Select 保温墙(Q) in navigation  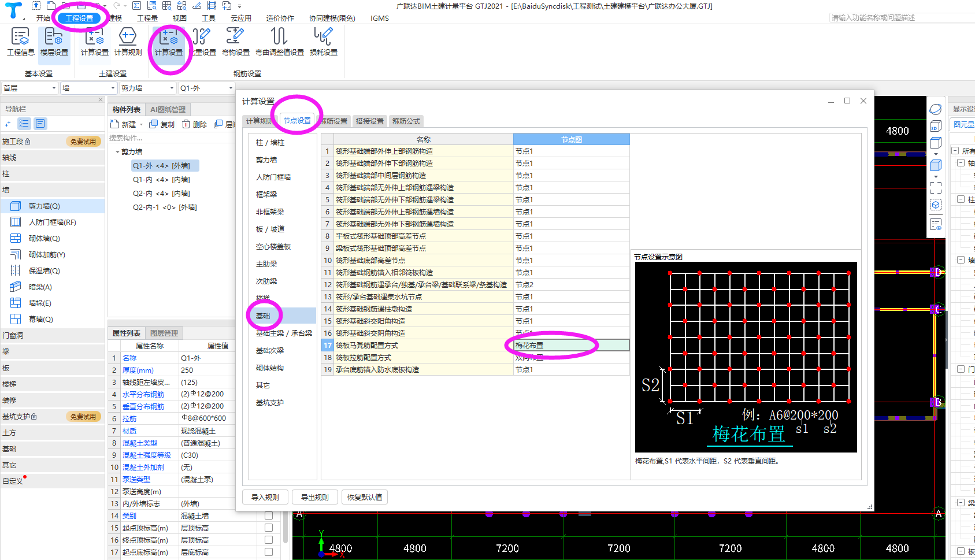click(x=53, y=271)
